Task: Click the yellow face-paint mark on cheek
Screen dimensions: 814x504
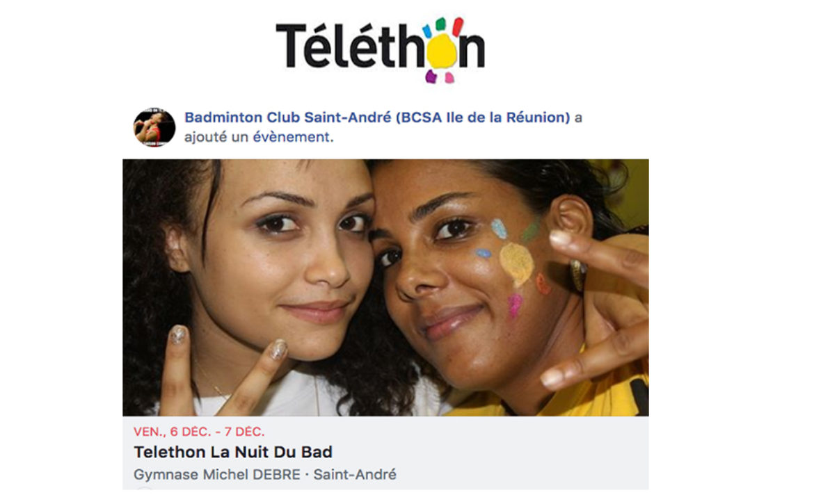Action: pyautogui.click(x=517, y=264)
